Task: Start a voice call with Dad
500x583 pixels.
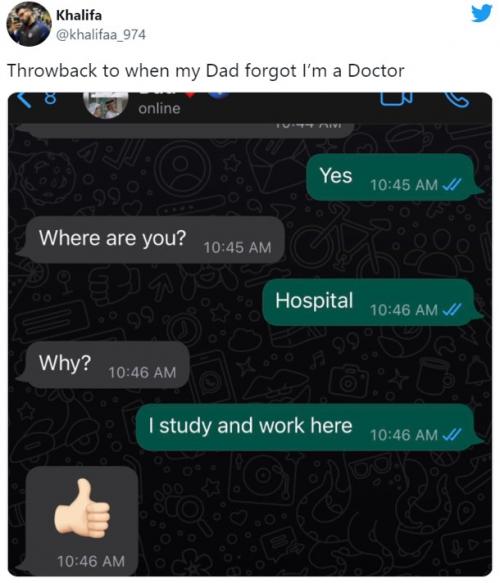Action: (x=457, y=100)
